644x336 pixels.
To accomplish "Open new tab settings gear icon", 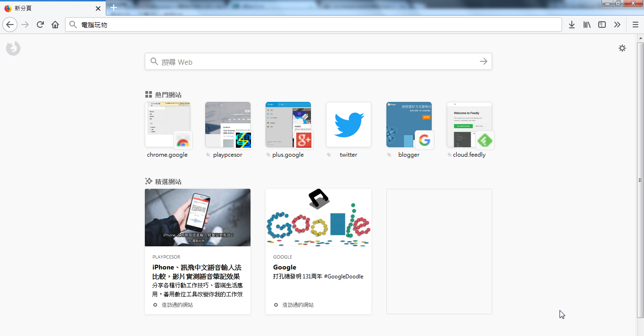I will [622, 48].
